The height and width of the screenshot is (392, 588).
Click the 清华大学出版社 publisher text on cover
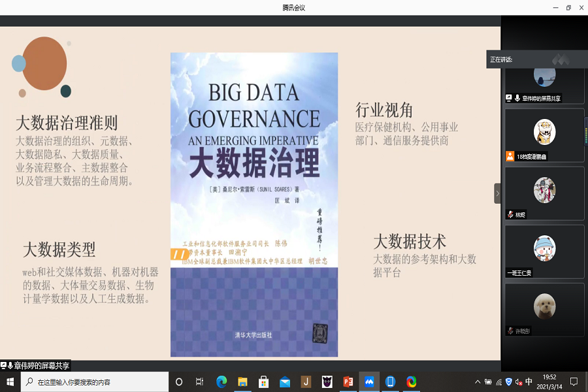click(253, 335)
